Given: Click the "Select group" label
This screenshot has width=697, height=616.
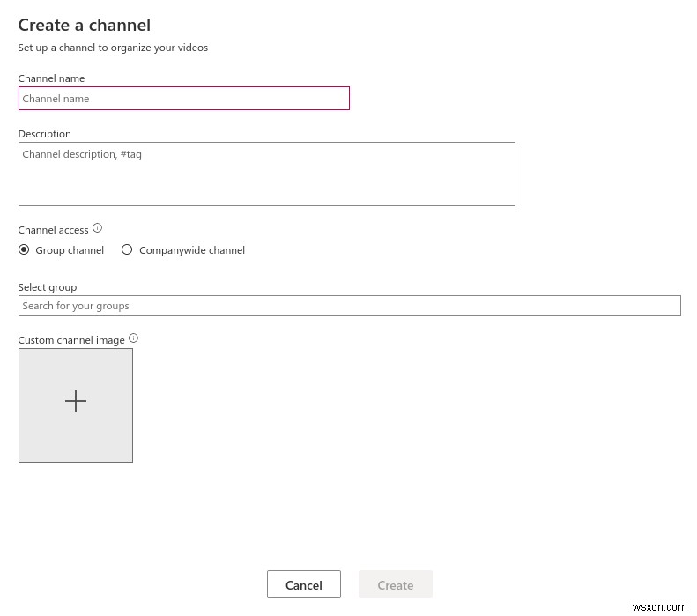Looking at the screenshot, I should [48, 287].
